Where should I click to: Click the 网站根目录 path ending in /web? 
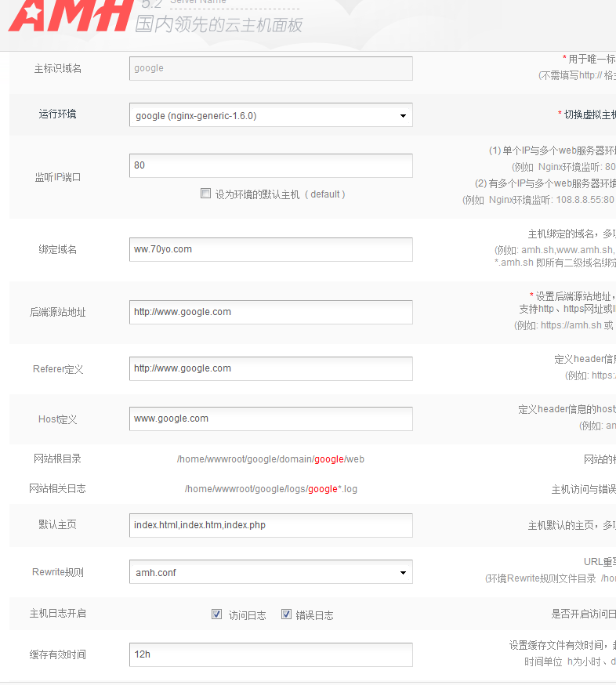pyautogui.click(x=270, y=459)
